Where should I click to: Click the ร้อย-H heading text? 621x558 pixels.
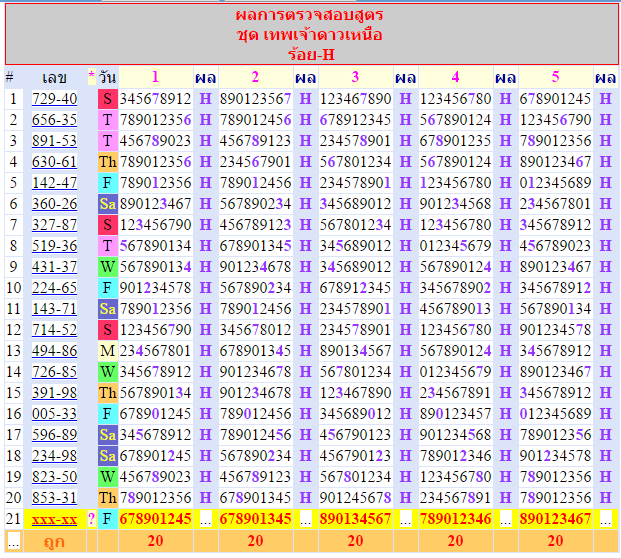311,54
